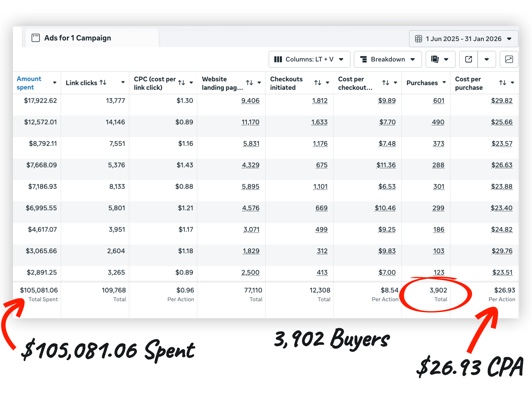
Task: Click the export/share arrow icon
Action: 468,59
